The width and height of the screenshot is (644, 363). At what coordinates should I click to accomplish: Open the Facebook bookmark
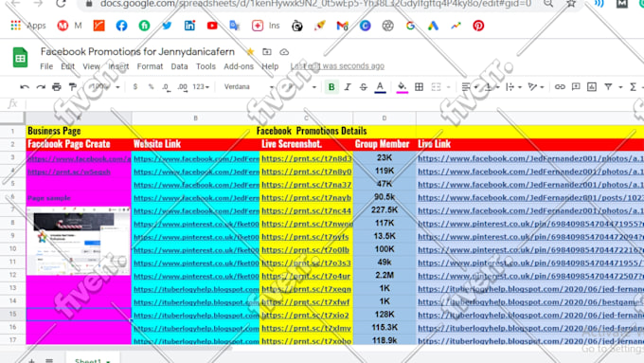(x=121, y=26)
